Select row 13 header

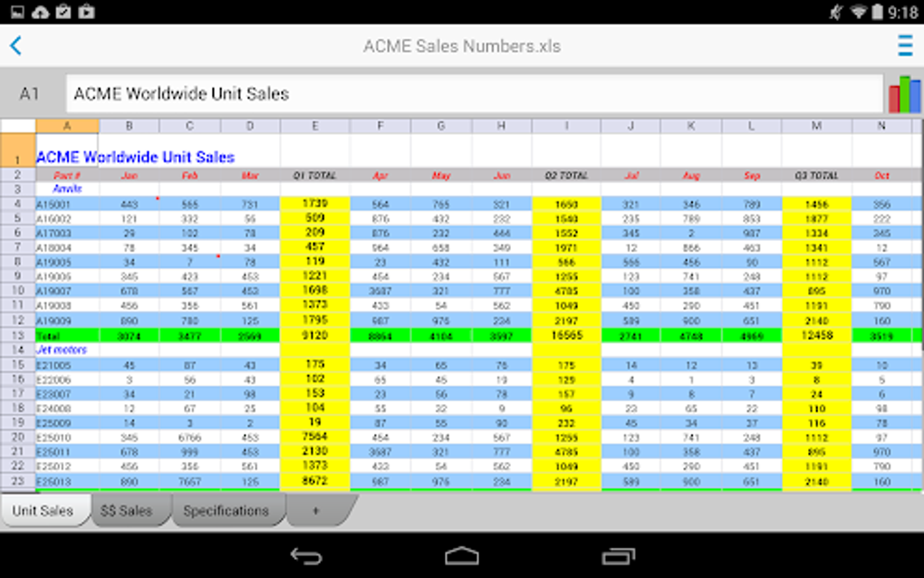click(x=18, y=335)
